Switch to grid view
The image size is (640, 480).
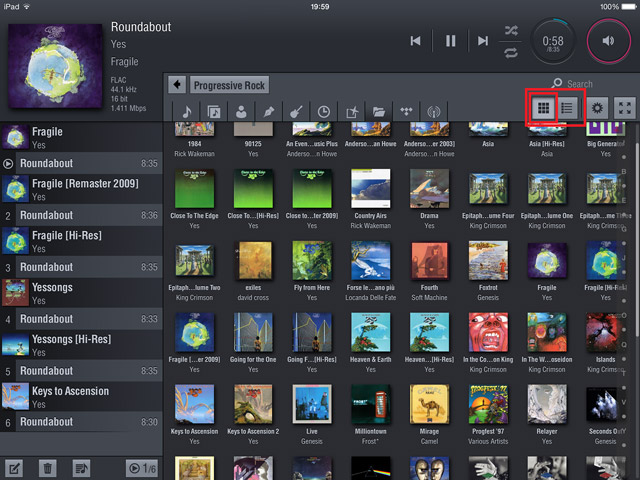(543, 108)
